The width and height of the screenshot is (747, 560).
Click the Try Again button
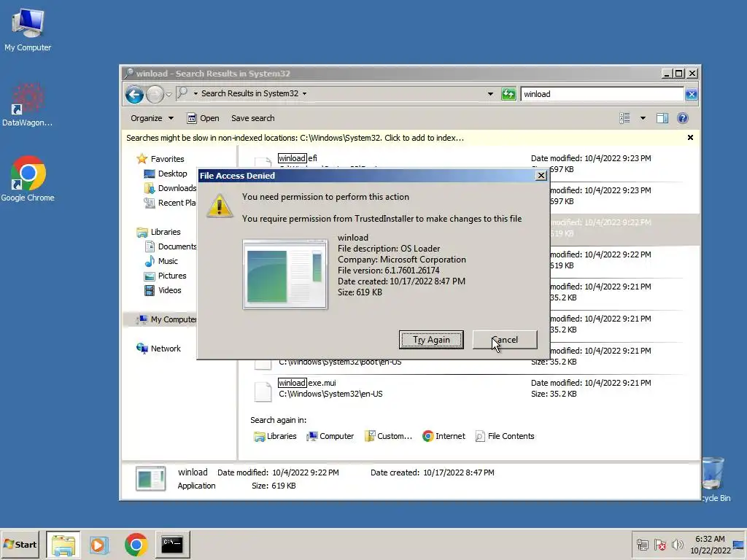[431, 340]
